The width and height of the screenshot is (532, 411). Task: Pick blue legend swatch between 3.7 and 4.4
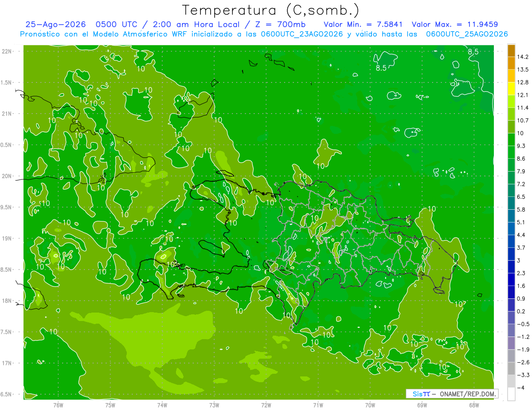tap(511, 242)
